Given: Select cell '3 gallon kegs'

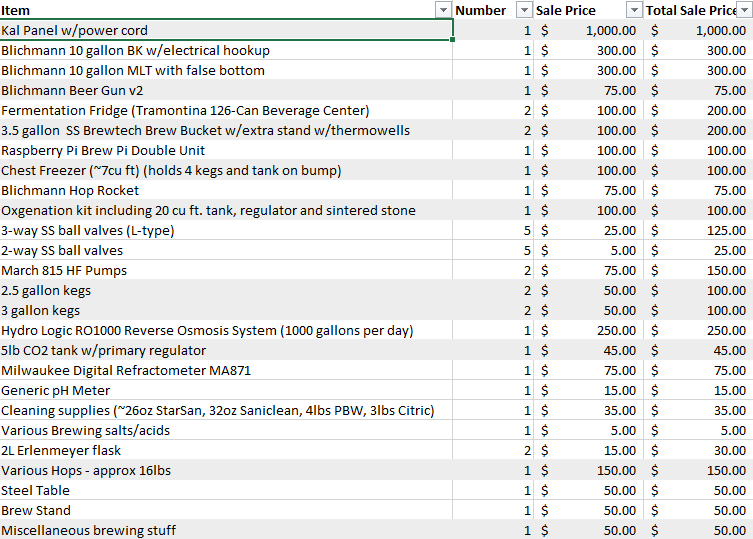Looking at the screenshot, I should (226, 310).
